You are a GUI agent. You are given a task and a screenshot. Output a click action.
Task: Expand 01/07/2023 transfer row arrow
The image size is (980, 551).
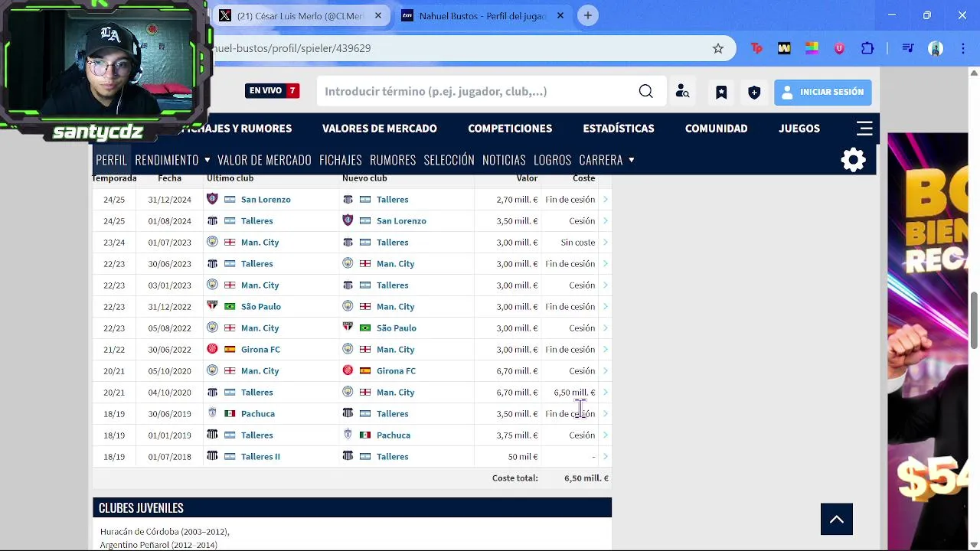pyautogui.click(x=605, y=242)
